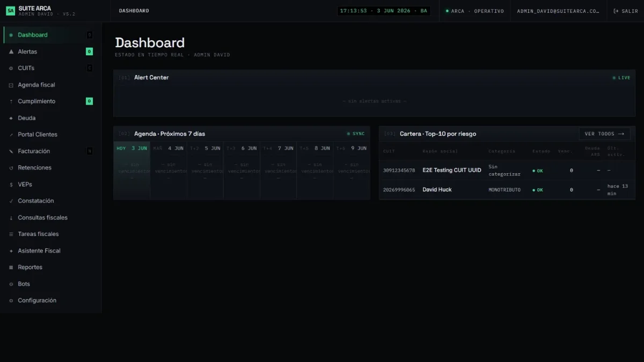
Task: Select the HOY 3 JUN day column
Action: pyautogui.click(x=131, y=171)
